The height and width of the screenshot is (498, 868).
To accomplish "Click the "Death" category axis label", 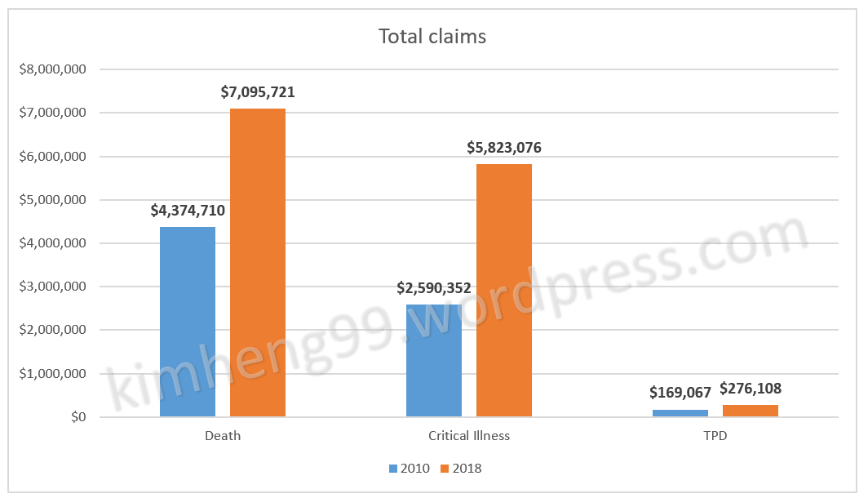I will pos(223,436).
